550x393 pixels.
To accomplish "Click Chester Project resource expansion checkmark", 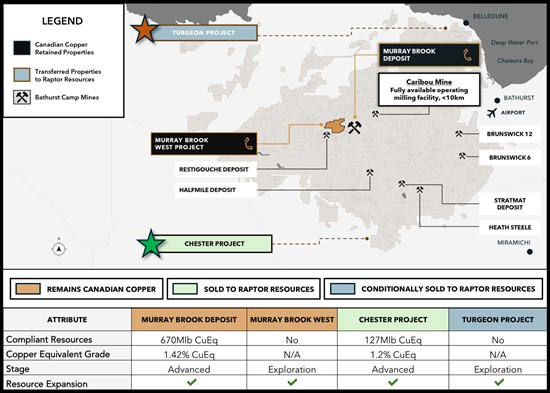I will (x=393, y=382).
